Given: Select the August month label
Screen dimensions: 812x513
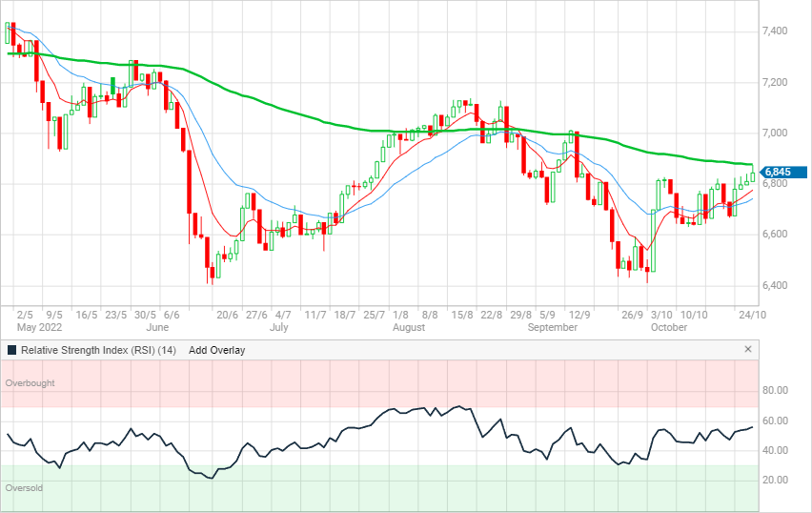Looking at the screenshot, I should tap(409, 327).
